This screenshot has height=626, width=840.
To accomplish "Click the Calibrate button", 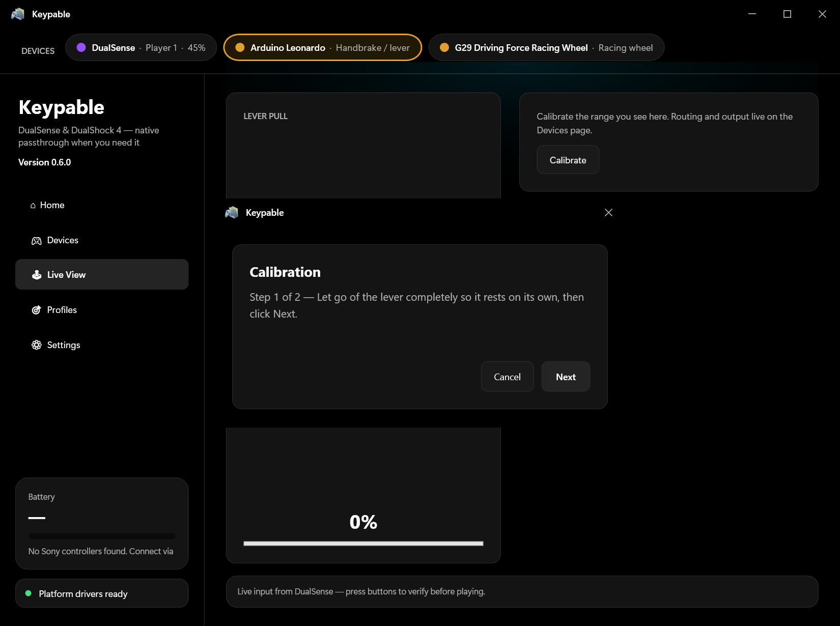I will (x=568, y=160).
